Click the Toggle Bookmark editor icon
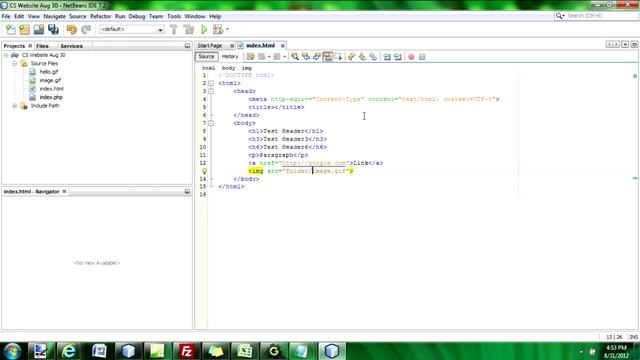 pyautogui.click(x=373, y=57)
